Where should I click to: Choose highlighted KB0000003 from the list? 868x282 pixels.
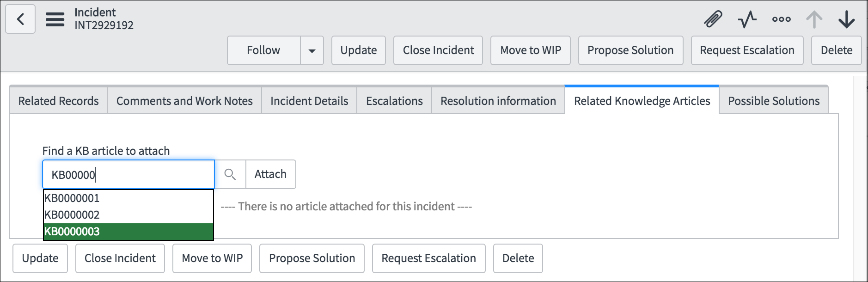pos(72,232)
